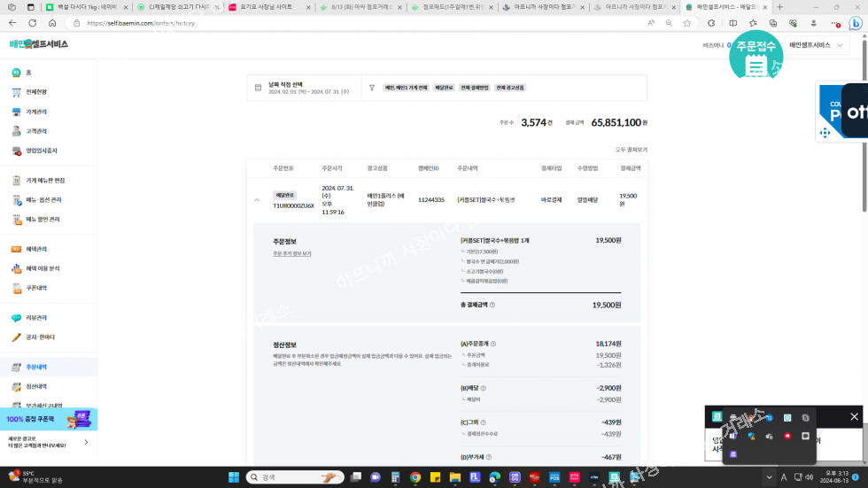Select the 전체 광고상품 filter chip
The image size is (868, 488).
[510, 88]
